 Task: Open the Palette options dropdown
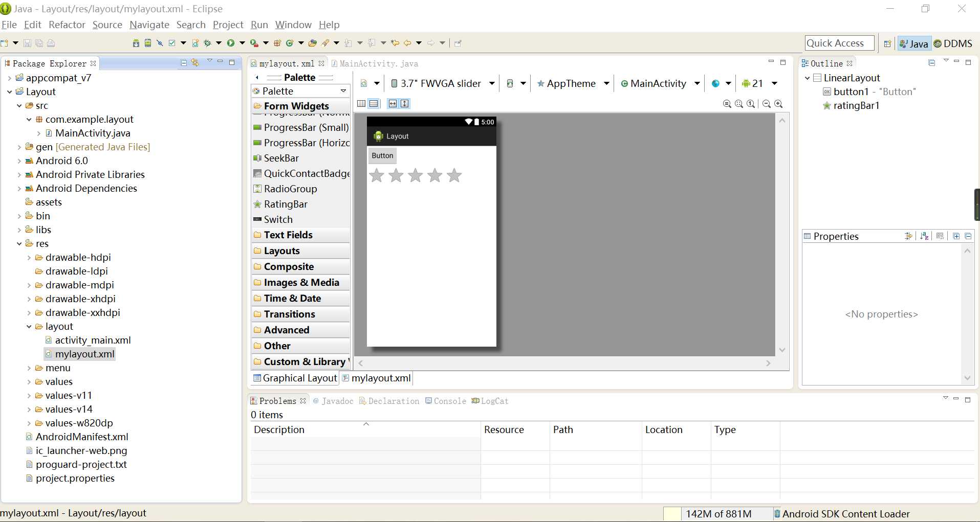tap(343, 91)
